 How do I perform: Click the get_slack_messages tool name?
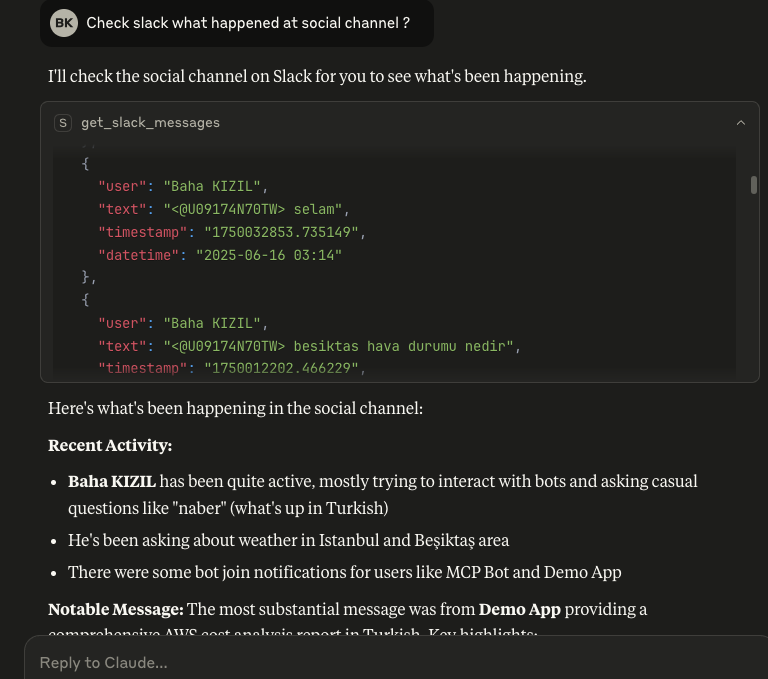(x=150, y=123)
